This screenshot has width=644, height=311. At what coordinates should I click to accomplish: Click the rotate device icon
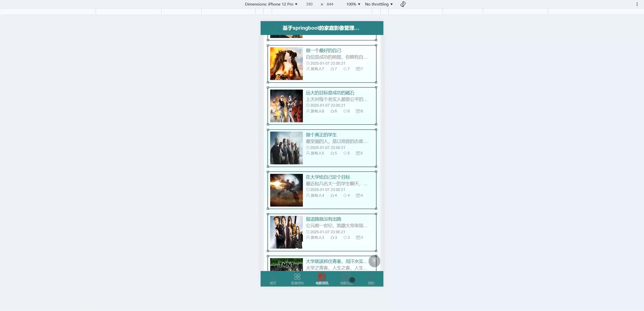403,4
